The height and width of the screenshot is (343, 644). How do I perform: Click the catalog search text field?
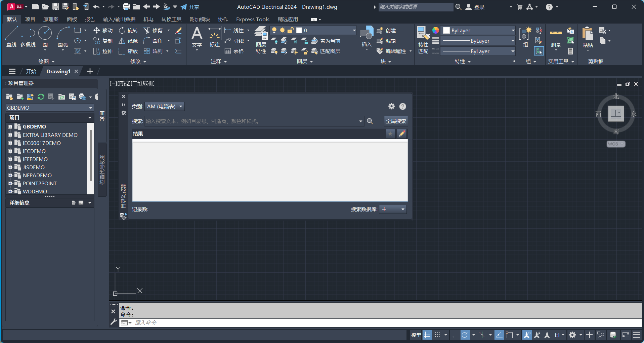coord(251,121)
